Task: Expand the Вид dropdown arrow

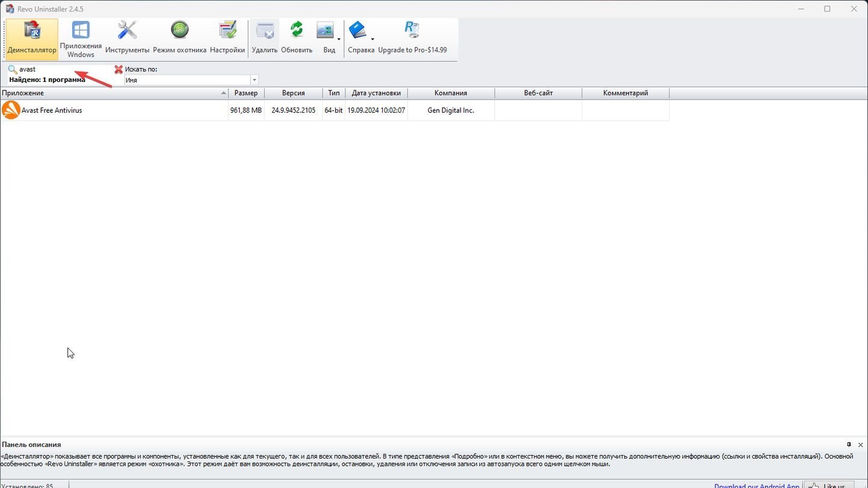Action: [x=339, y=39]
